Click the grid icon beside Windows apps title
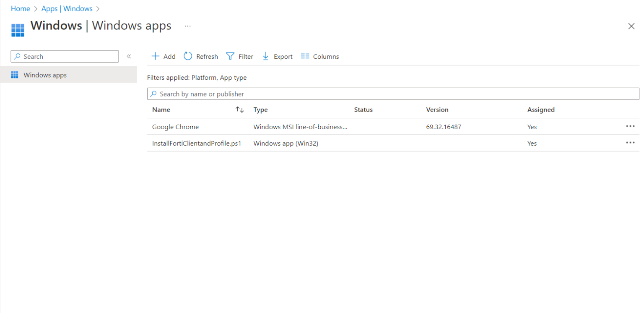Screen dimensions: 644x313 click(x=18, y=29)
